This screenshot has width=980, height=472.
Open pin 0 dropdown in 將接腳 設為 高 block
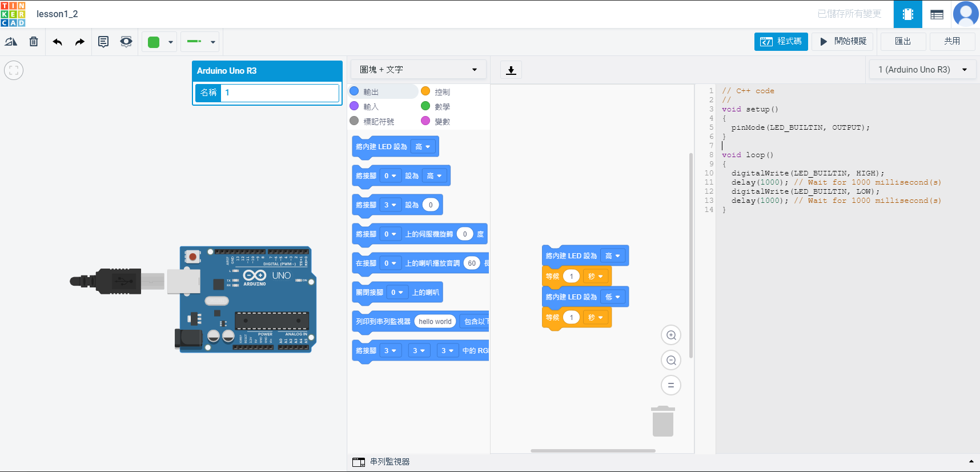point(391,176)
